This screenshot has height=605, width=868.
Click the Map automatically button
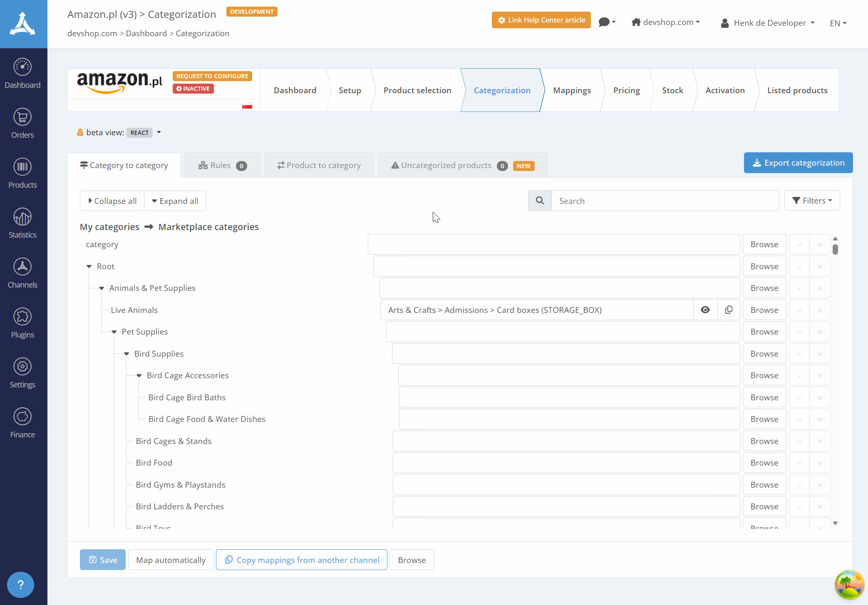171,560
